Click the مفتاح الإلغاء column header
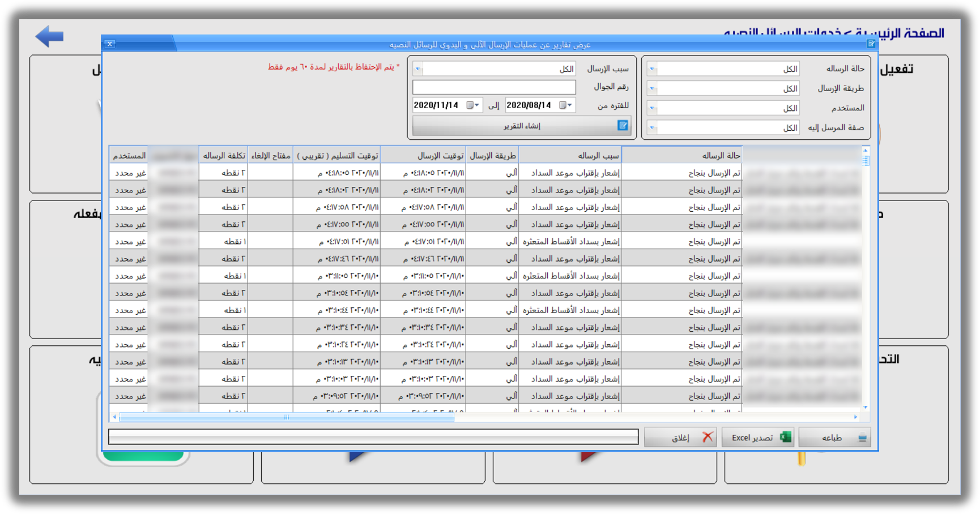This screenshot has width=980, height=514. click(x=271, y=156)
